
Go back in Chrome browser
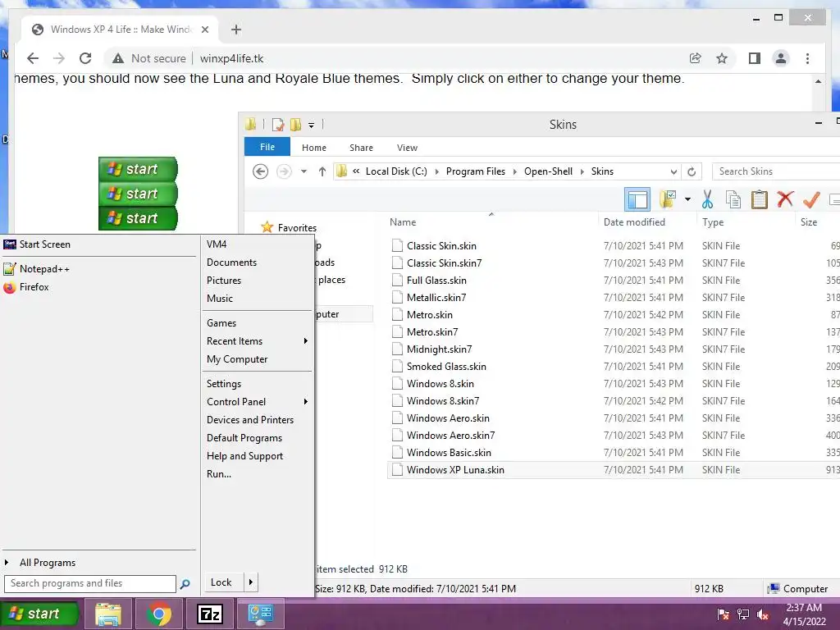[x=33, y=58]
